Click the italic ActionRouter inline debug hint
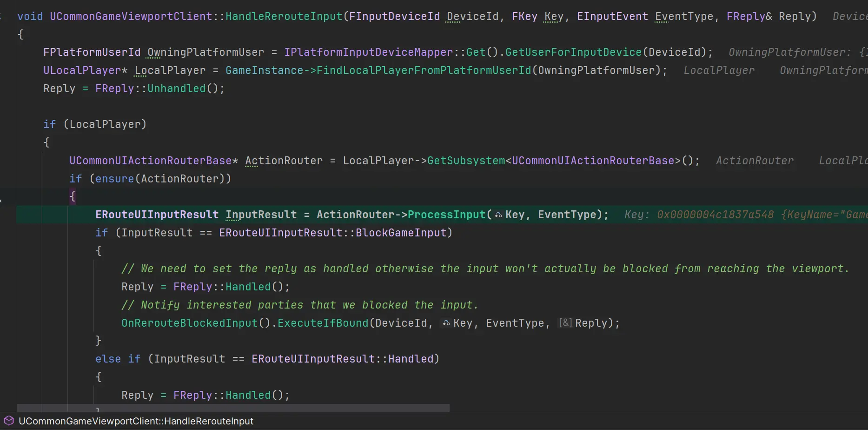The height and width of the screenshot is (430, 868). 755,161
